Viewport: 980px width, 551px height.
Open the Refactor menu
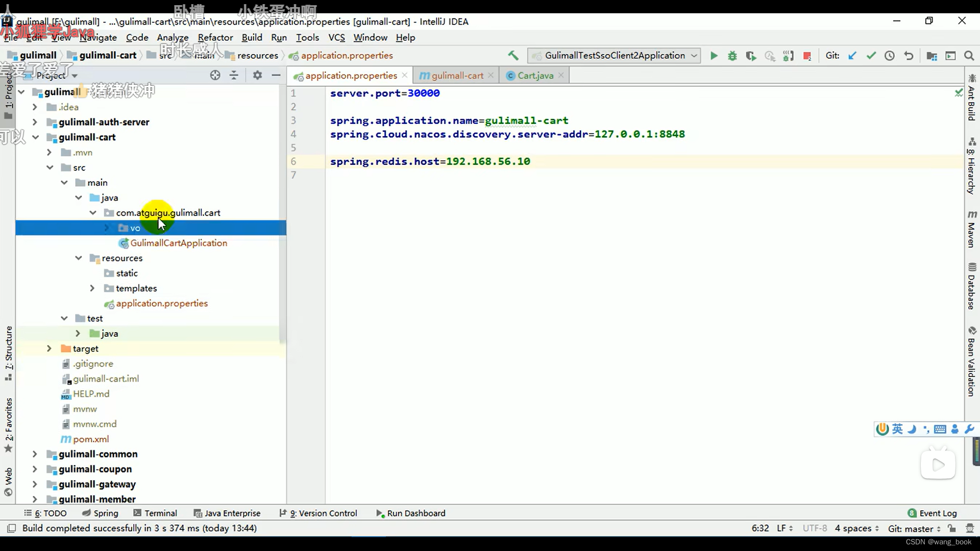215,37
